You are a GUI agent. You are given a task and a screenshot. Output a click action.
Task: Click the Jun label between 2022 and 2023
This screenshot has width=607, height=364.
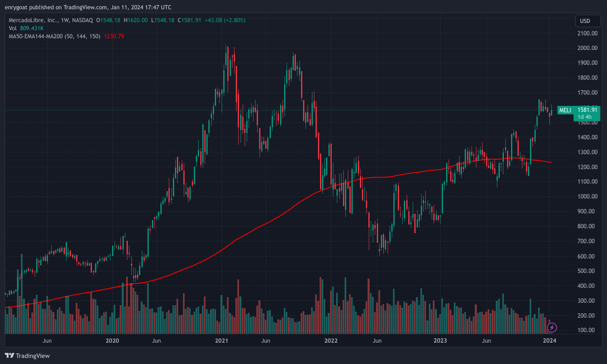tap(377, 341)
